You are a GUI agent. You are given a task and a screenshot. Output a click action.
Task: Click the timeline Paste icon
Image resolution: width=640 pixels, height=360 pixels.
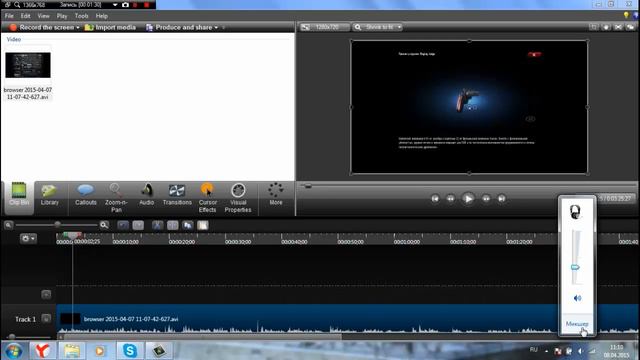[x=203, y=225]
